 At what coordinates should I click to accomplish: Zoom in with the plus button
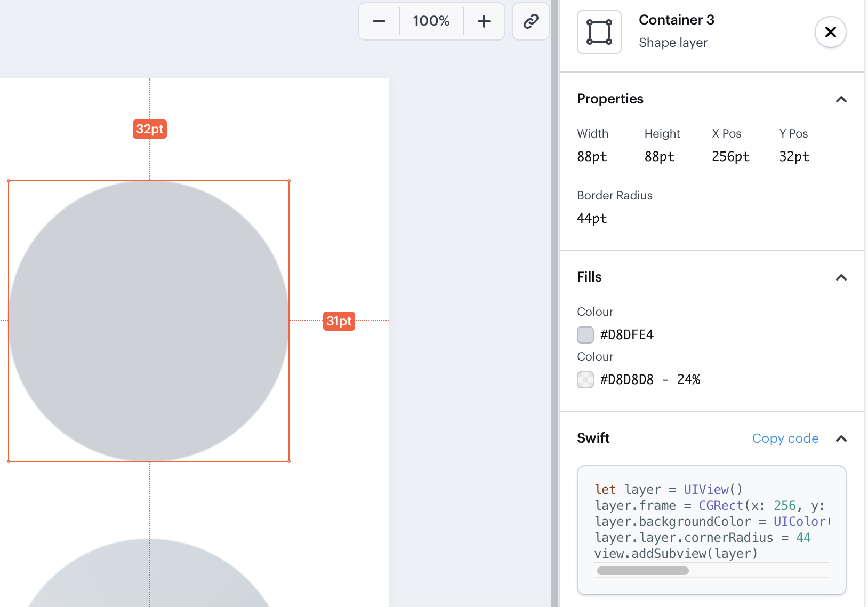tap(484, 21)
